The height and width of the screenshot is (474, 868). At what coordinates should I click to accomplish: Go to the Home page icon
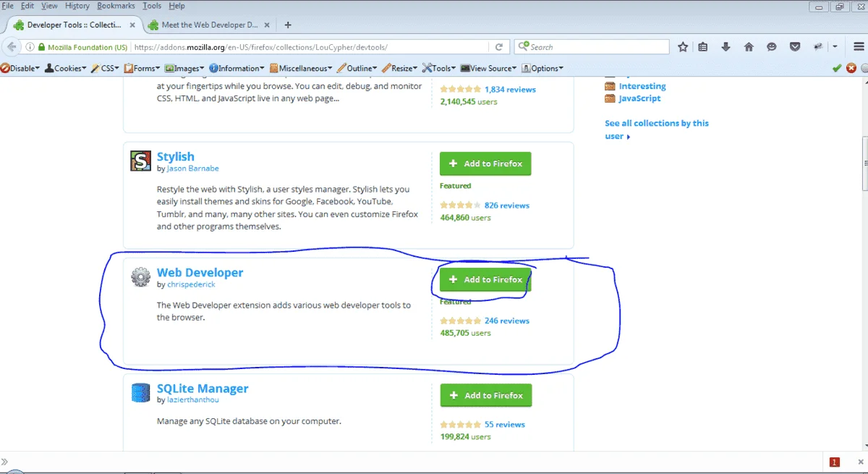pyautogui.click(x=749, y=47)
